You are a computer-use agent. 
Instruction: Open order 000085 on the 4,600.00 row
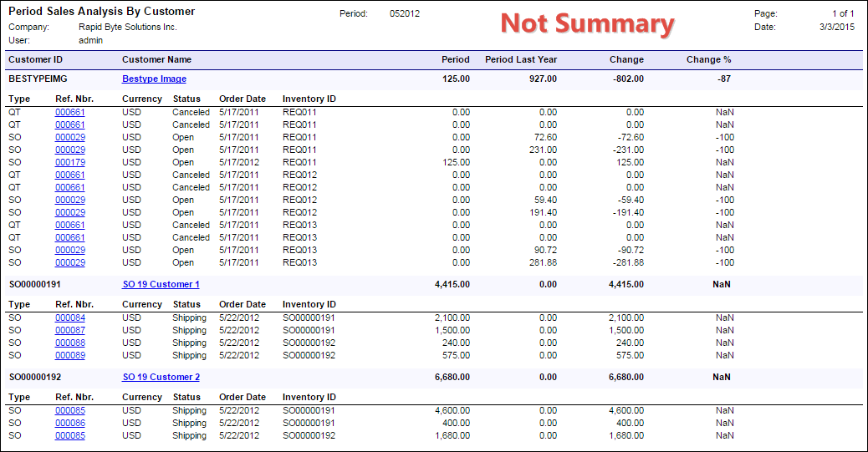(x=69, y=411)
